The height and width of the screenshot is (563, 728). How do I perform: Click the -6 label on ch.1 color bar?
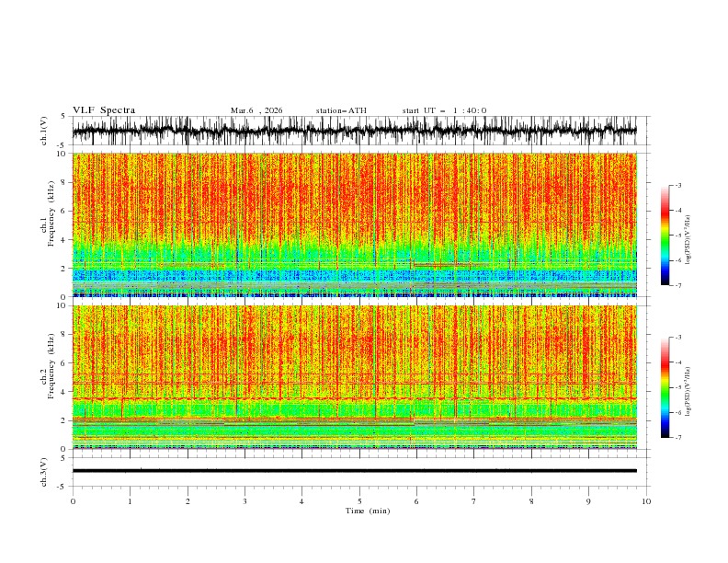click(678, 260)
